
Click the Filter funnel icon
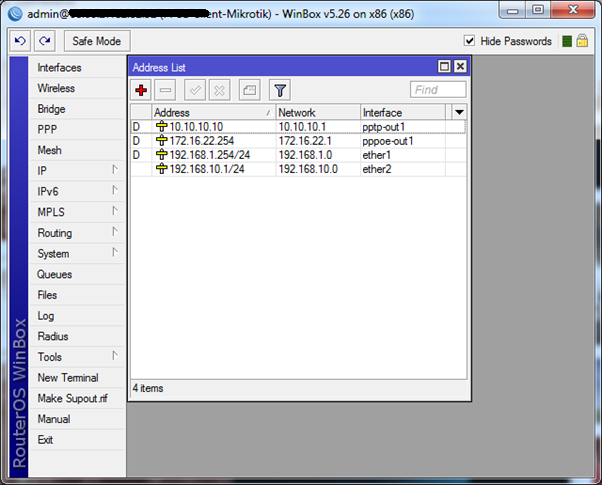[280, 90]
